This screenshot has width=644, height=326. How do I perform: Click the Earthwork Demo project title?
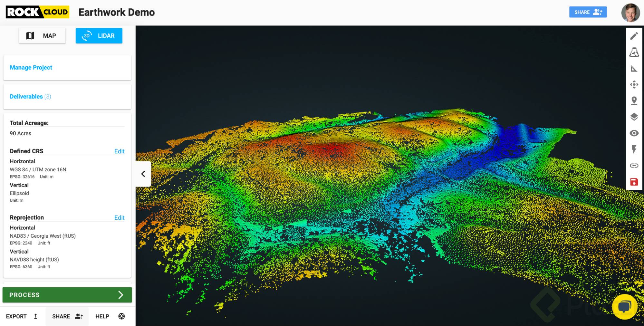coord(117,12)
